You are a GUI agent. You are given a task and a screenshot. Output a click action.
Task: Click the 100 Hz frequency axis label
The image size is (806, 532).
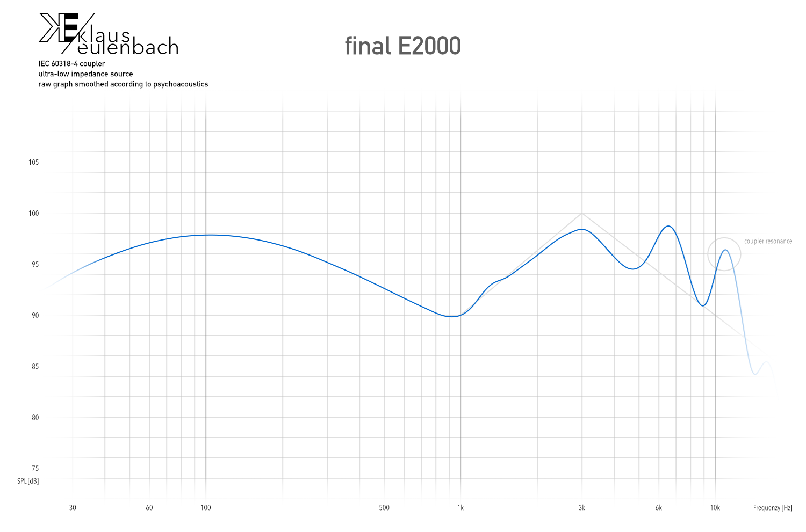click(206, 508)
